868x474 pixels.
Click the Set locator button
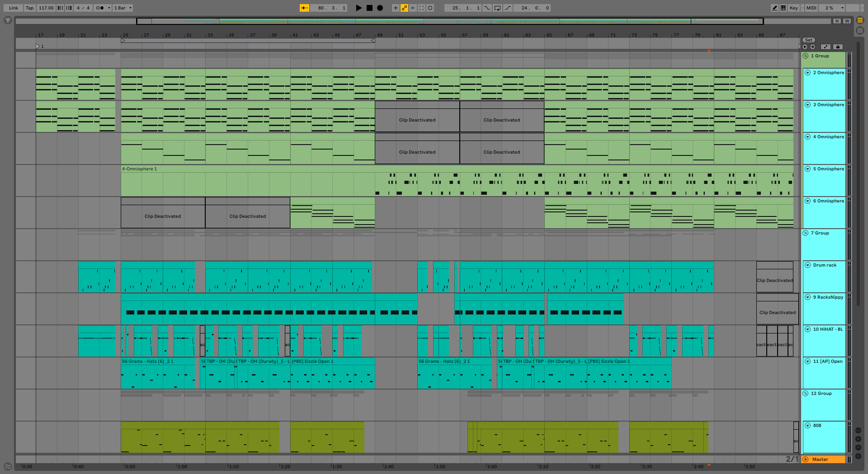pos(809,40)
